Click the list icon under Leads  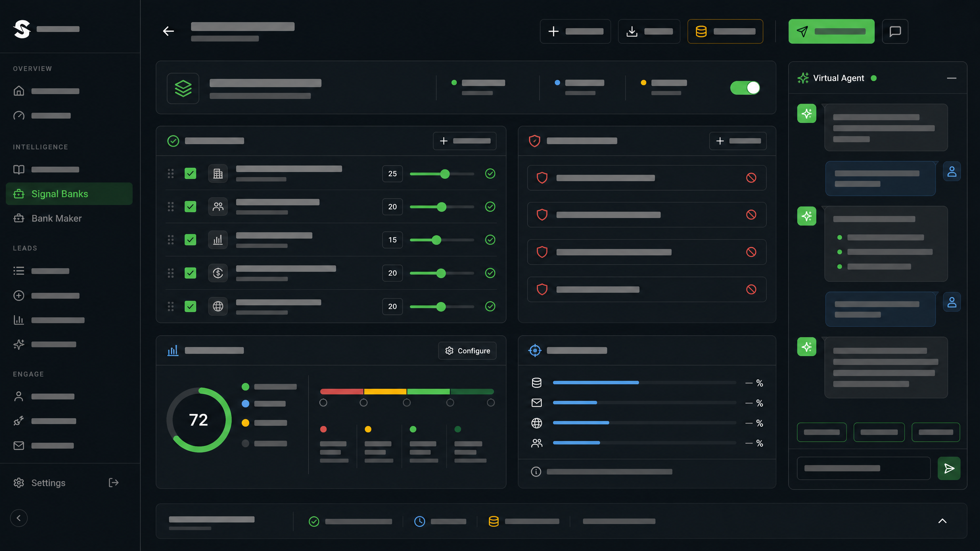19,271
